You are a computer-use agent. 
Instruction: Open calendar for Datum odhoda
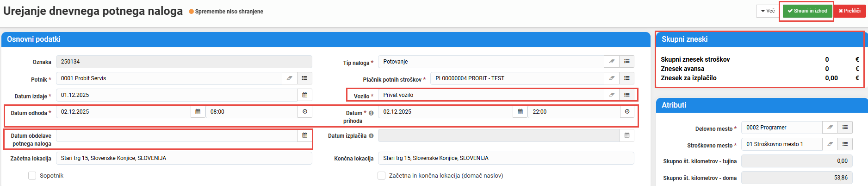click(x=198, y=112)
